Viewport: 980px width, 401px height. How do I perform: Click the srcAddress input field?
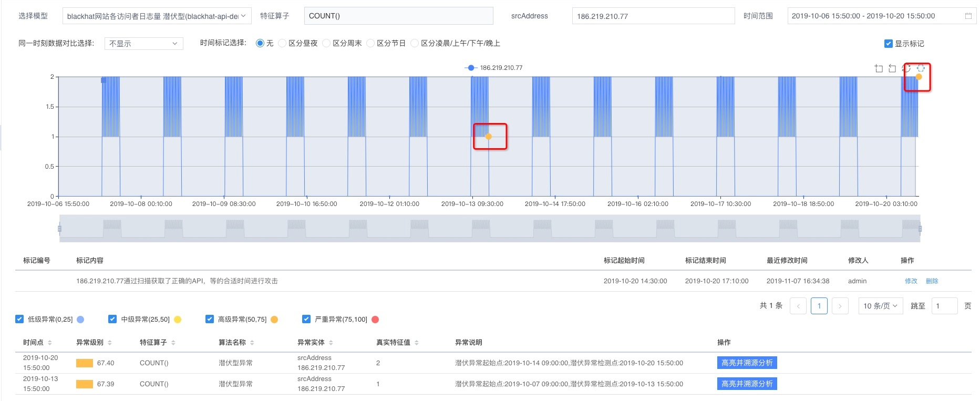click(653, 16)
